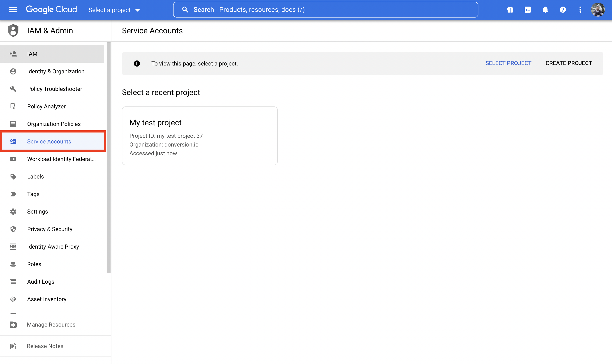The height and width of the screenshot is (364, 612).
Task: Open Manage Resources link
Action: (x=51, y=325)
